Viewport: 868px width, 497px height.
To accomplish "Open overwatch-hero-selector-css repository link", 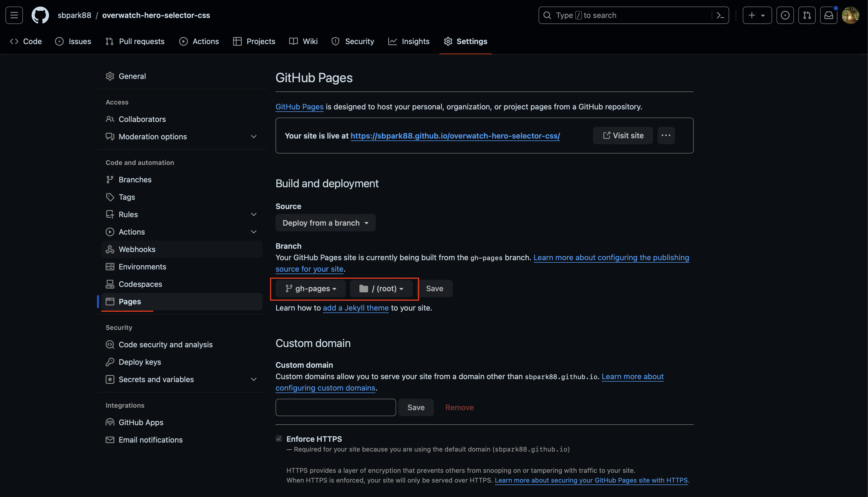I will pyautogui.click(x=156, y=15).
